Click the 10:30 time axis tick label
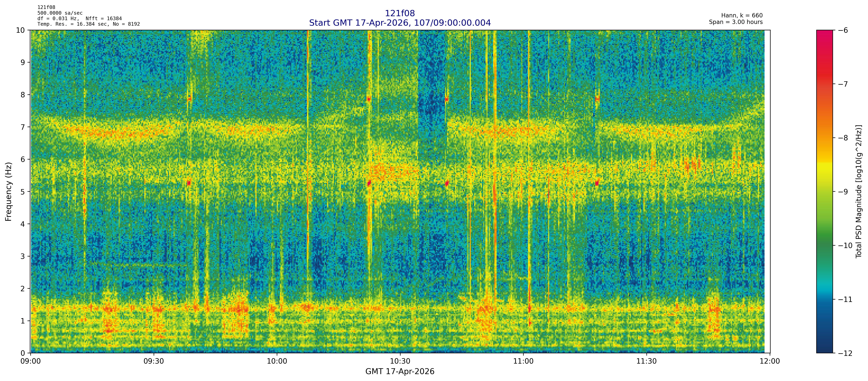 tap(400, 362)
